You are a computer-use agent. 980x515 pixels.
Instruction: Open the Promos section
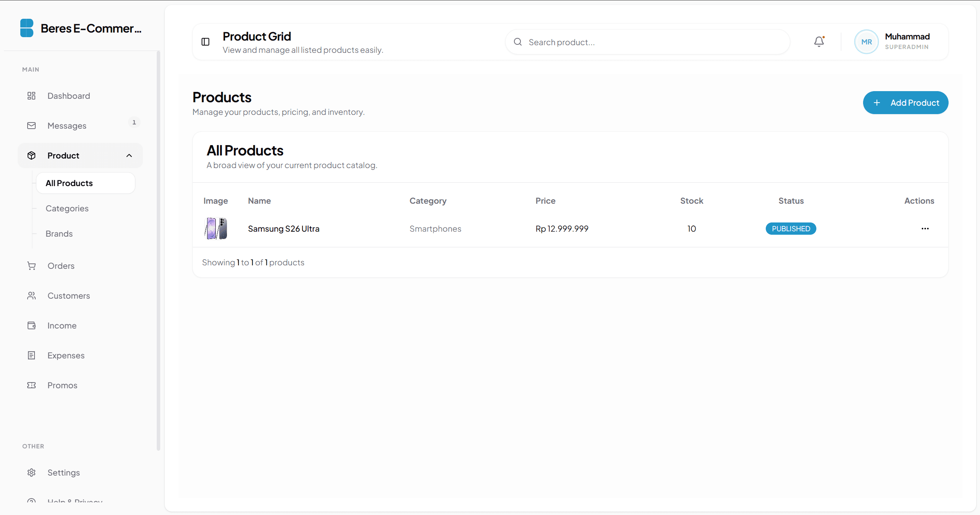[80, 385]
